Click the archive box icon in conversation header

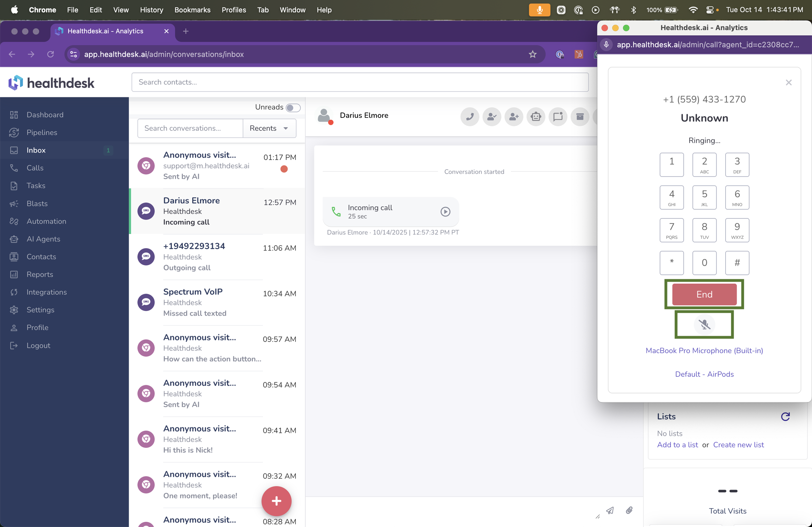(580, 117)
